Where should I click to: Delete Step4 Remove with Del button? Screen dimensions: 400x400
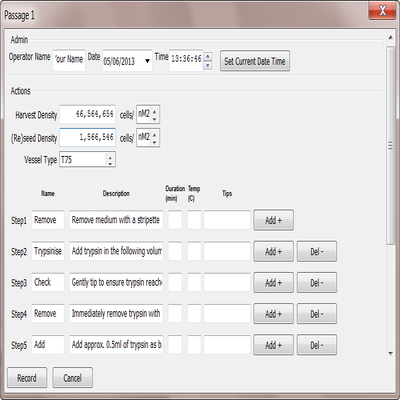point(317,314)
